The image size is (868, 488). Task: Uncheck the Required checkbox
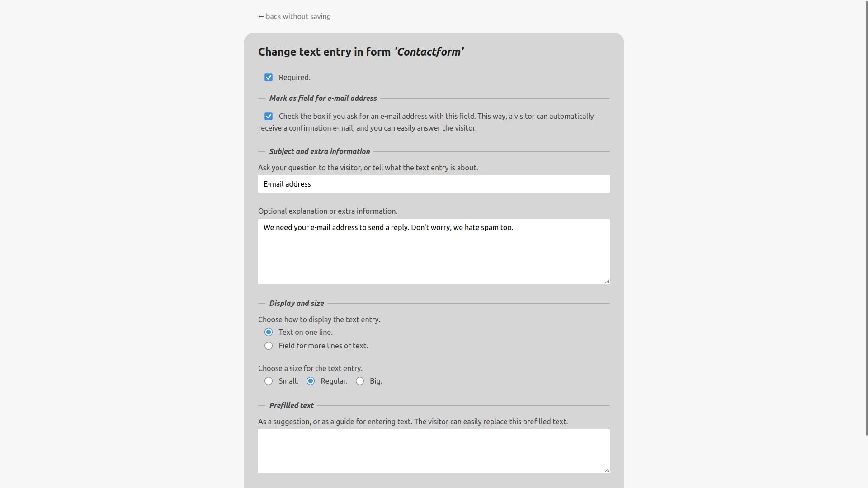pos(269,77)
